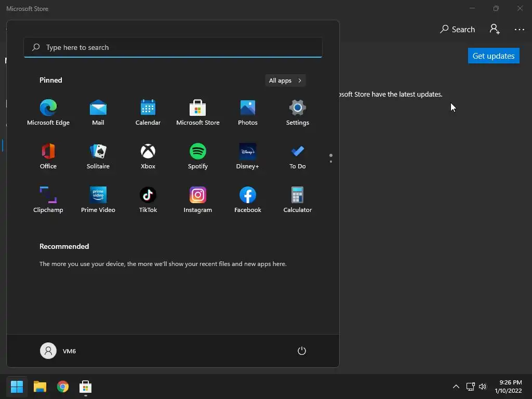Open network status in system tray
532x399 pixels.
(470, 387)
